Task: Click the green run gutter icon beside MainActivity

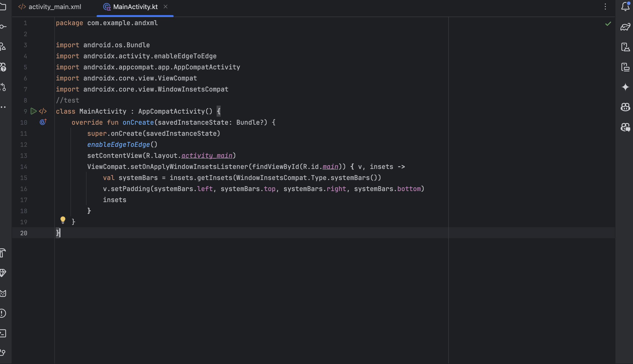Action: tap(33, 111)
